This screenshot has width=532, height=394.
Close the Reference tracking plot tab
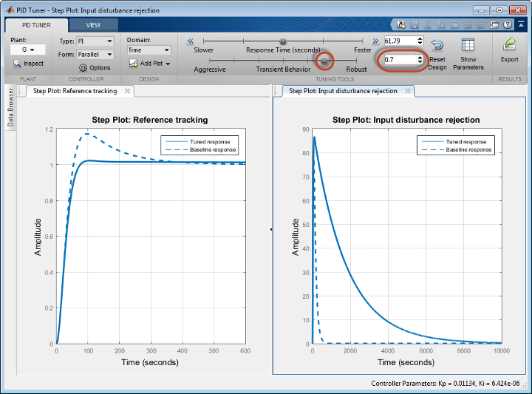[127, 91]
